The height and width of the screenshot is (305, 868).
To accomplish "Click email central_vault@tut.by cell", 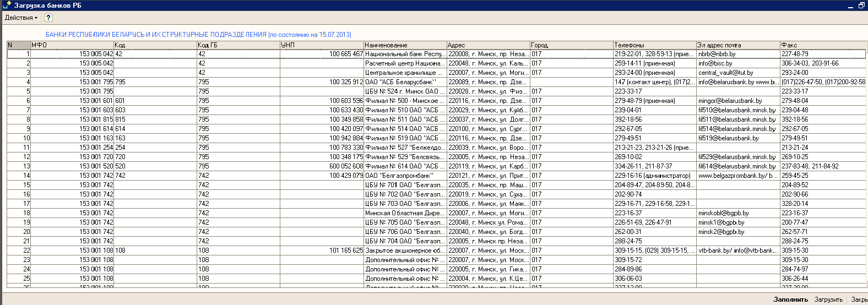I will click(x=738, y=73).
